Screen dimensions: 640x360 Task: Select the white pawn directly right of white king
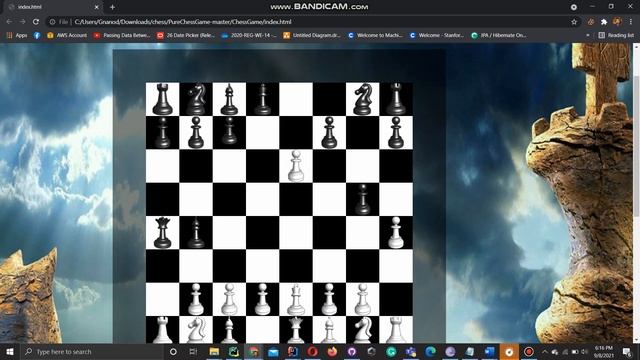pos(329,300)
